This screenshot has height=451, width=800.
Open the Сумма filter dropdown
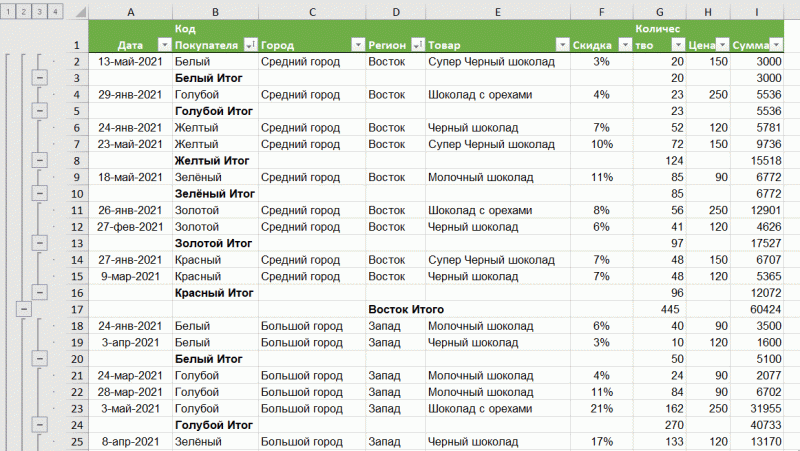coord(777,45)
